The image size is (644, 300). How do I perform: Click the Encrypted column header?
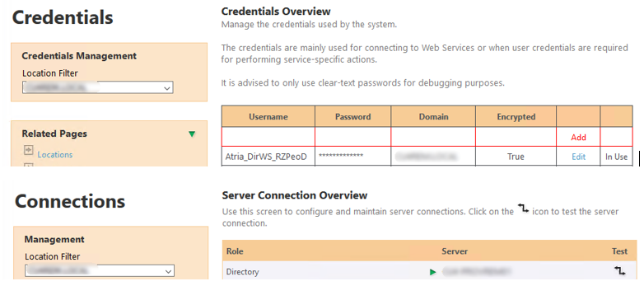tap(516, 116)
